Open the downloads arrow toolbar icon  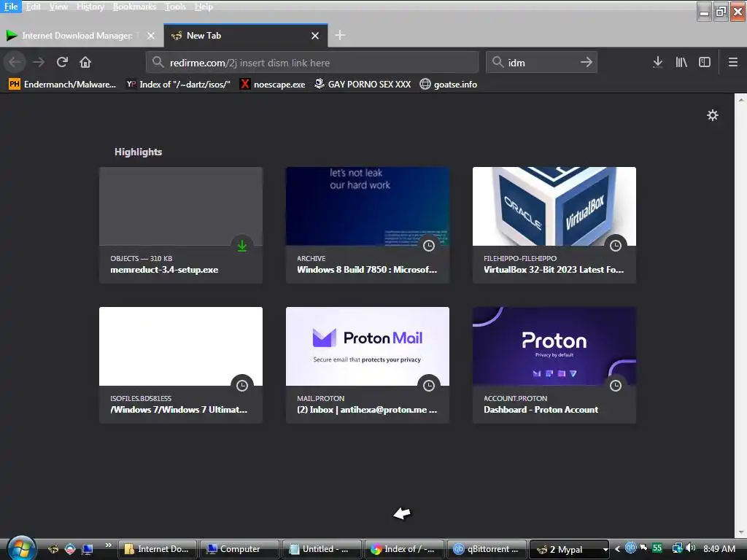657,63
